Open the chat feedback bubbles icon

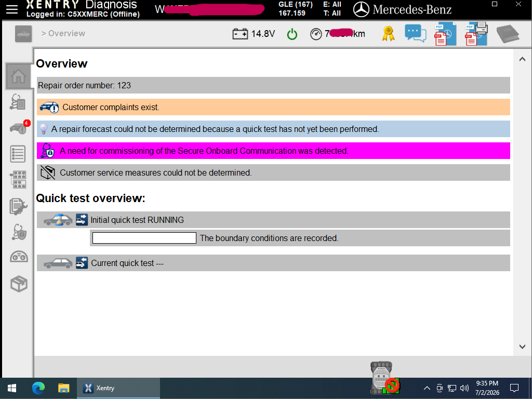pyautogui.click(x=415, y=34)
